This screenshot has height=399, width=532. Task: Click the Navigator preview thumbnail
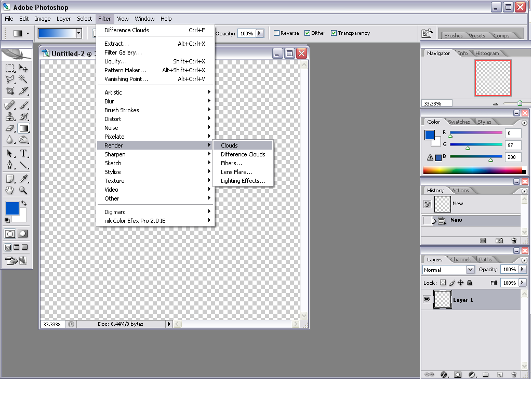pos(493,78)
